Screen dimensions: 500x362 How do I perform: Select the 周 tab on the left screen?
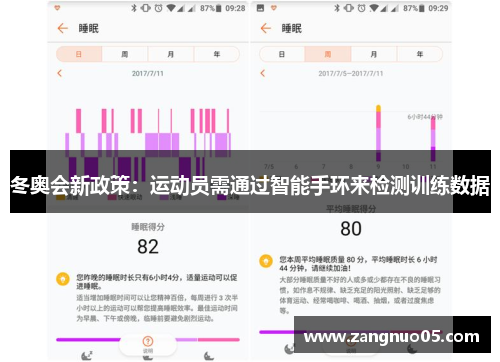(x=125, y=54)
